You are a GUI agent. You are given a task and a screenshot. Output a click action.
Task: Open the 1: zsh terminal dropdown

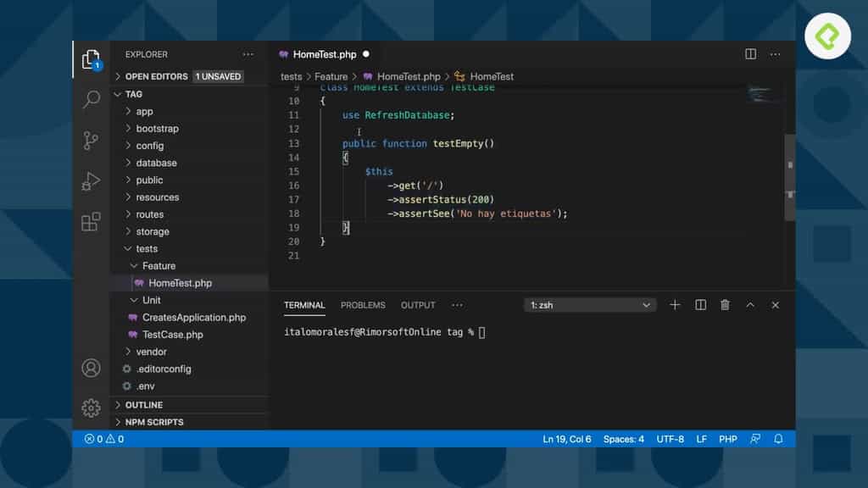pos(589,305)
